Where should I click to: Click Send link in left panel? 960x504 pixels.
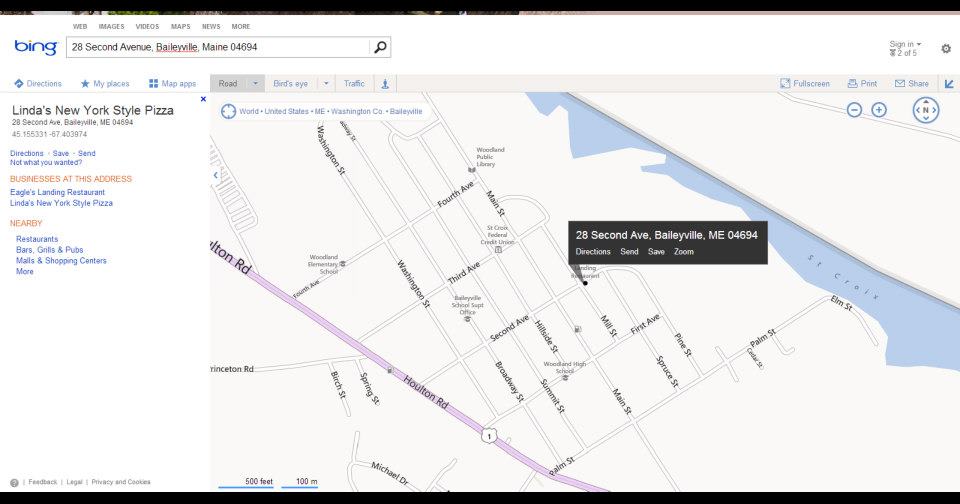(x=86, y=153)
